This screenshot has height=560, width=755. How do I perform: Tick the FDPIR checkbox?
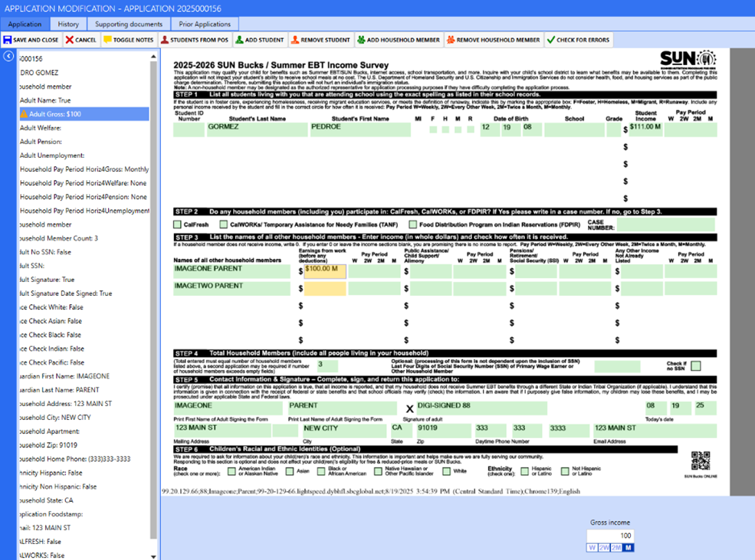pos(412,224)
